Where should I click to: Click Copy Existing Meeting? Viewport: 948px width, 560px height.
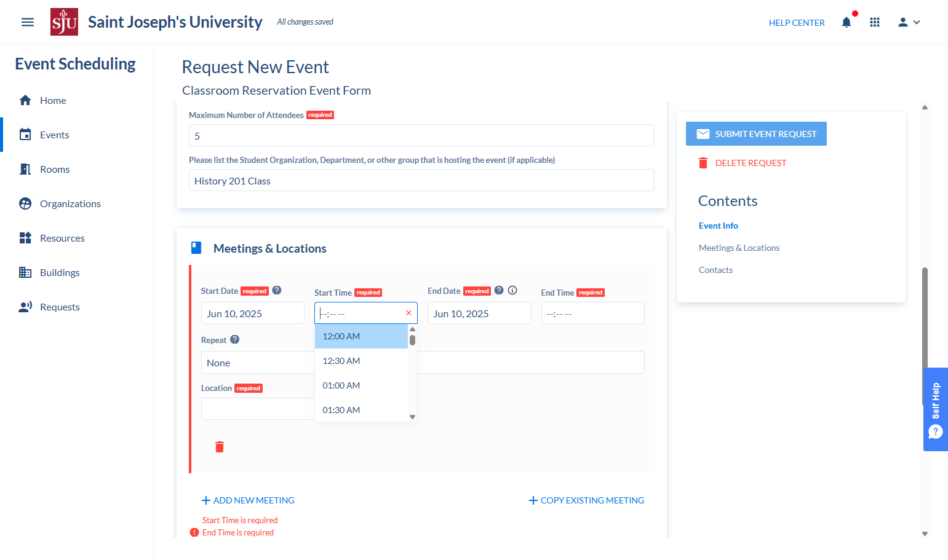click(x=586, y=500)
